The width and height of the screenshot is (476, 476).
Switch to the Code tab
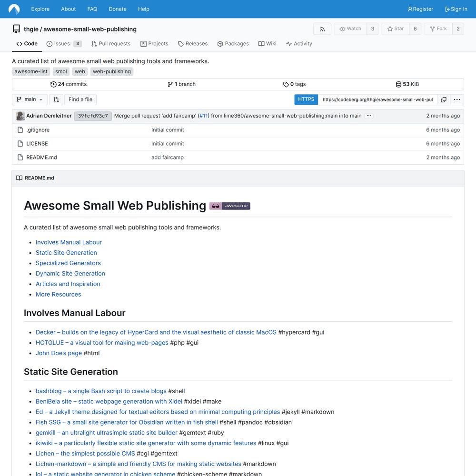pos(27,44)
